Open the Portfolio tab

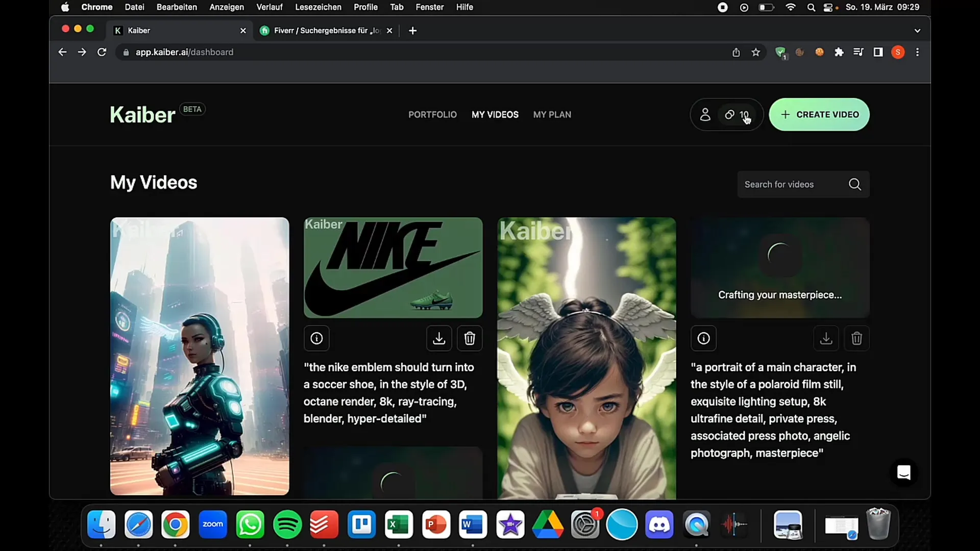pyautogui.click(x=432, y=114)
